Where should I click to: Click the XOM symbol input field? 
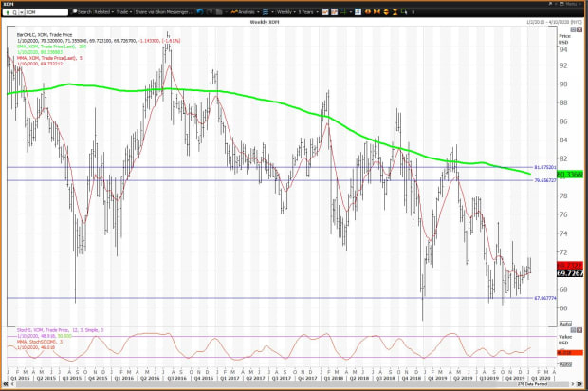pos(38,12)
